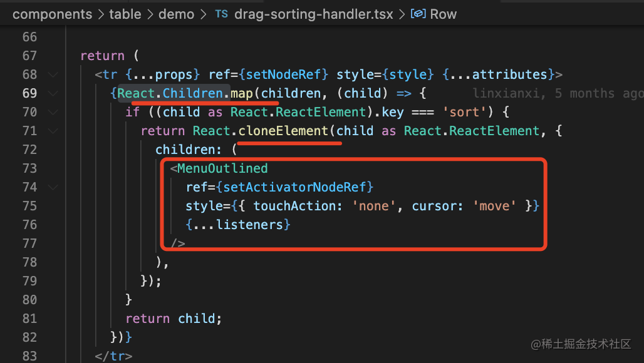Viewport: 644px width, 363px height.
Task: Click 'return child;' statement on line 81
Action: click(174, 319)
